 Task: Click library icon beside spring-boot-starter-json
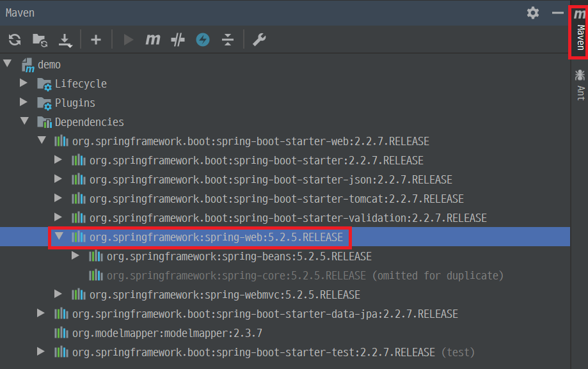78,179
